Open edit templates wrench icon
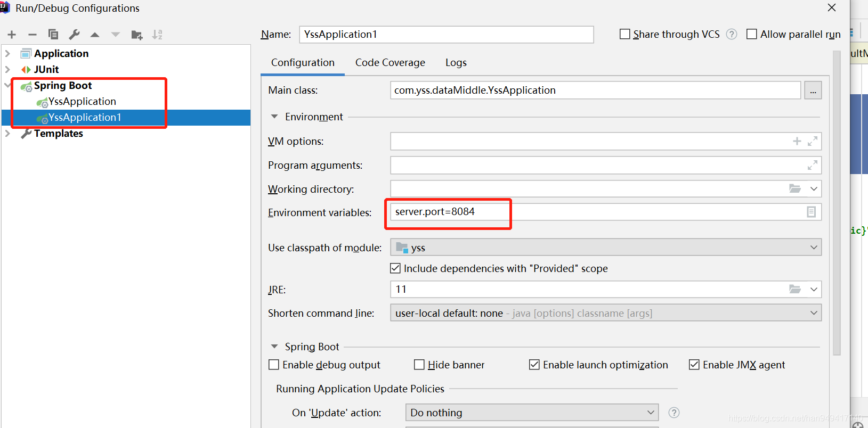Image resolution: width=868 pixels, height=428 pixels. [x=74, y=35]
